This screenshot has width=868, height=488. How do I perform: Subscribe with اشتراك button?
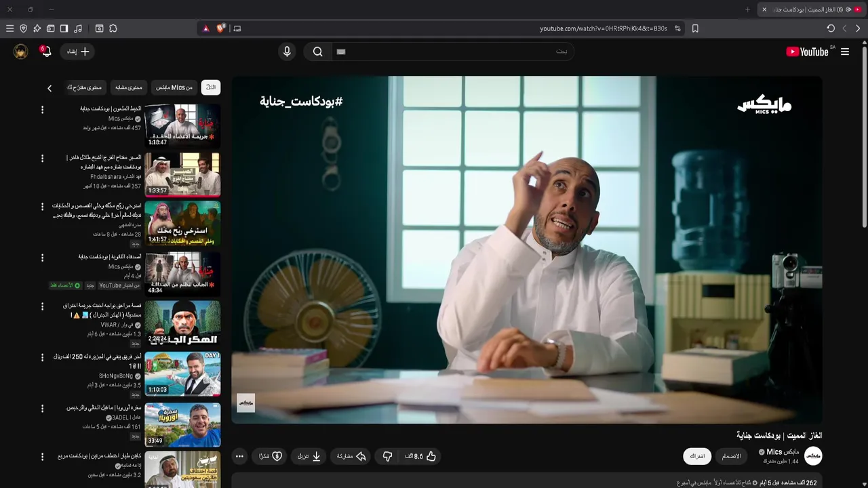coord(697,456)
